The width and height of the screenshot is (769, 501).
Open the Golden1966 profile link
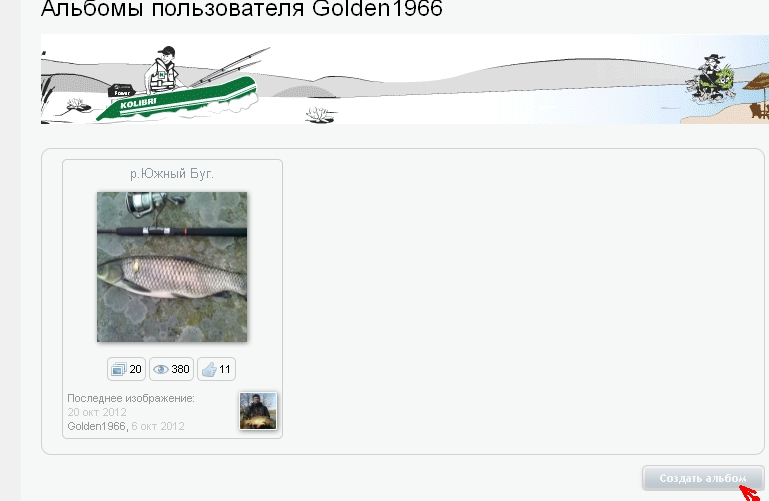coord(96,426)
